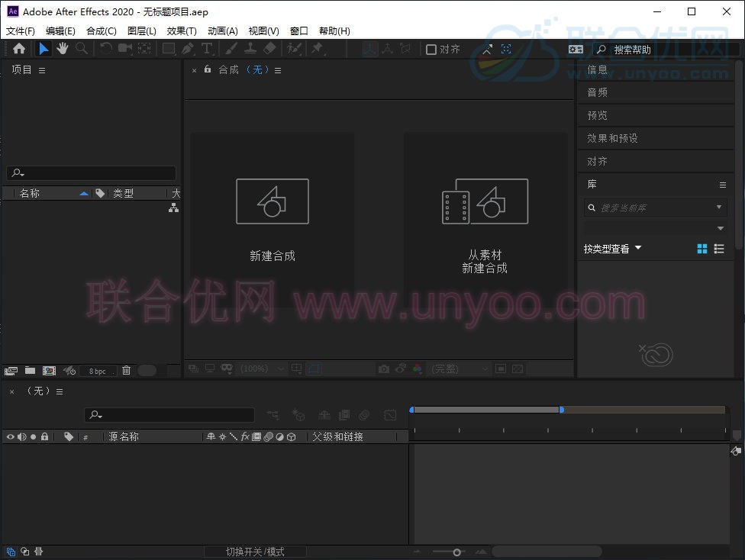Open the project flowchart view icon
Screen dimensions: 745x560
[174, 208]
